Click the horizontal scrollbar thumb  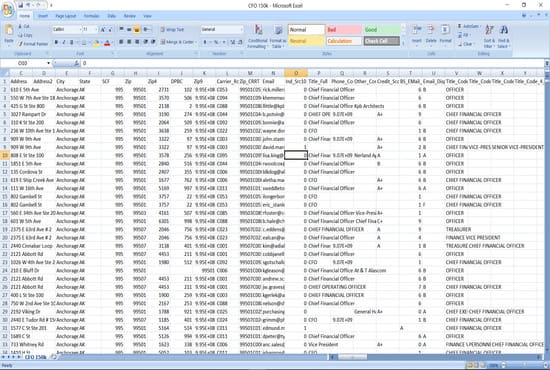[353, 357]
